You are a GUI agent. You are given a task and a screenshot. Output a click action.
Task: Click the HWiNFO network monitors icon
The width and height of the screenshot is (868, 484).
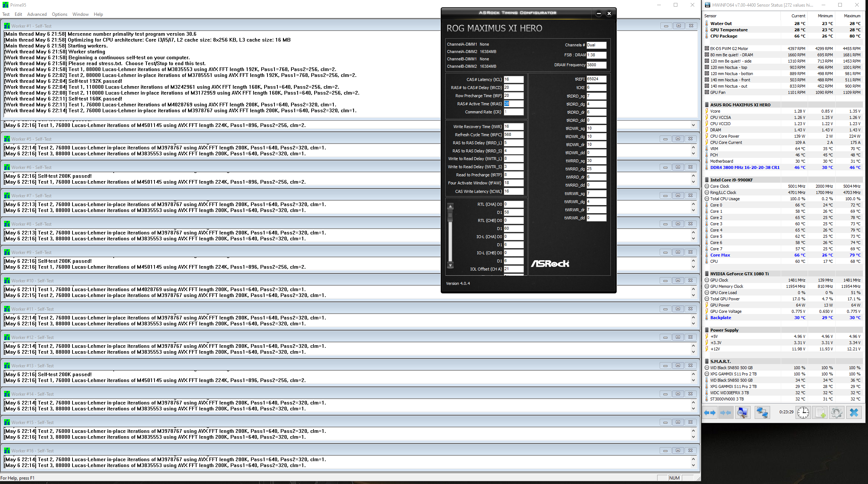(x=762, y=413)
